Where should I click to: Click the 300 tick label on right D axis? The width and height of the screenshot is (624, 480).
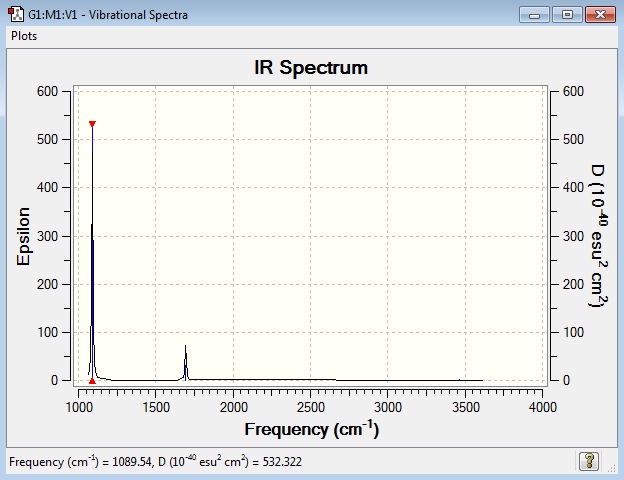click(x=573, y=236)
